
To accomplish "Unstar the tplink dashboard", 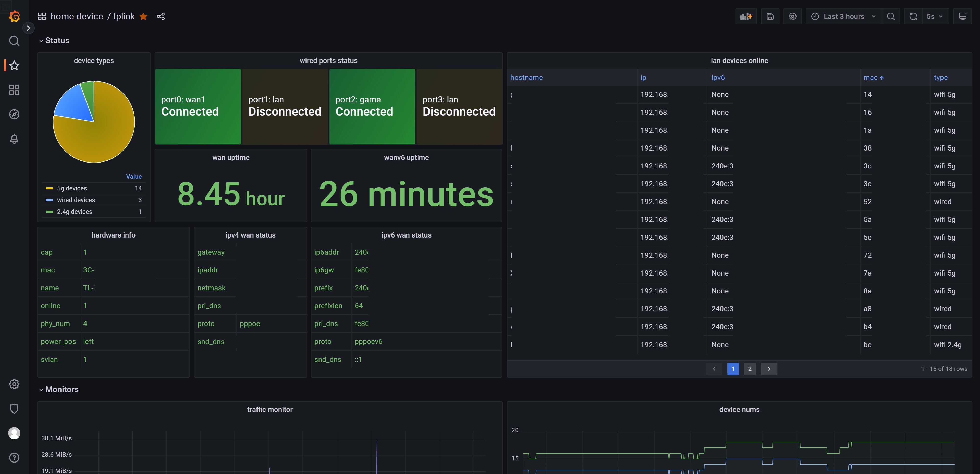I will (x=143, y=16).
